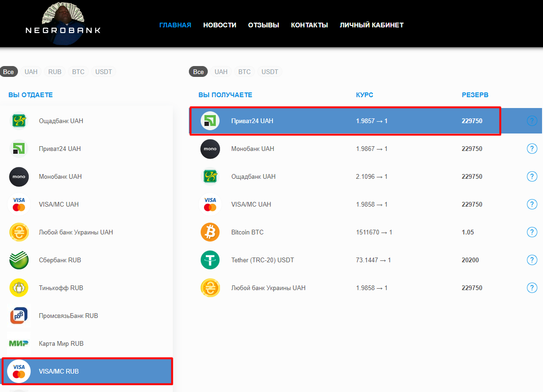Click the Сбербанк RUB logo icon
The height and width of the screenshot is (392, 543).
[19, 260]
